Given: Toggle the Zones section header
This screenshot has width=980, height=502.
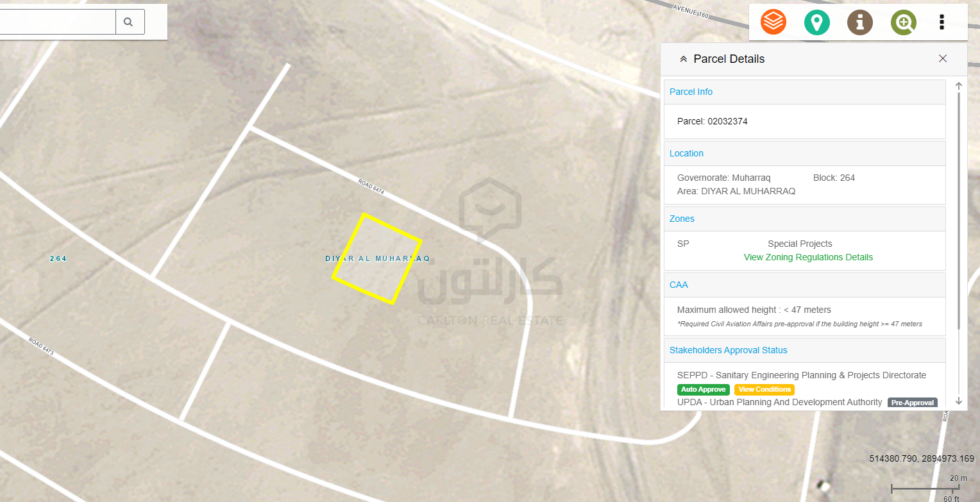Looking at the screenshot, I should (x=805, y=219).
